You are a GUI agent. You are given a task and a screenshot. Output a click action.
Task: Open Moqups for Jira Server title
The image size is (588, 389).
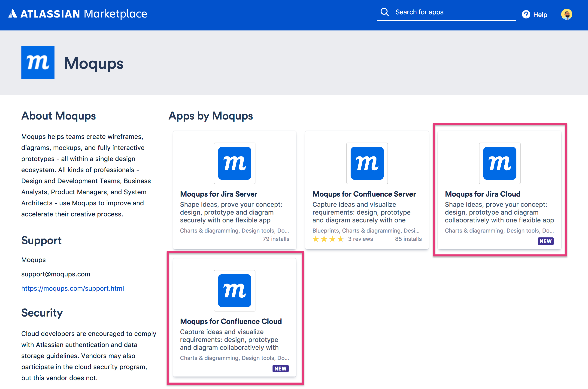tap(218, 194)
